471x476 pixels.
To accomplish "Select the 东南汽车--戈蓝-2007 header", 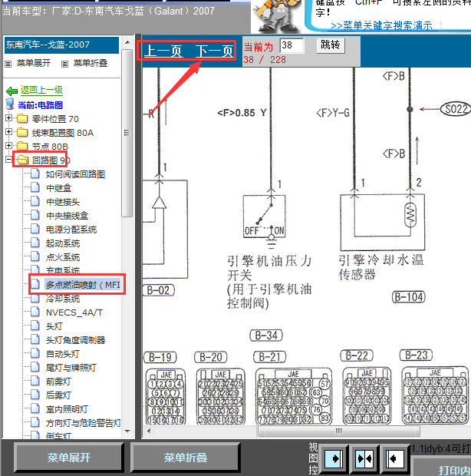I will [x=61, y=45].
